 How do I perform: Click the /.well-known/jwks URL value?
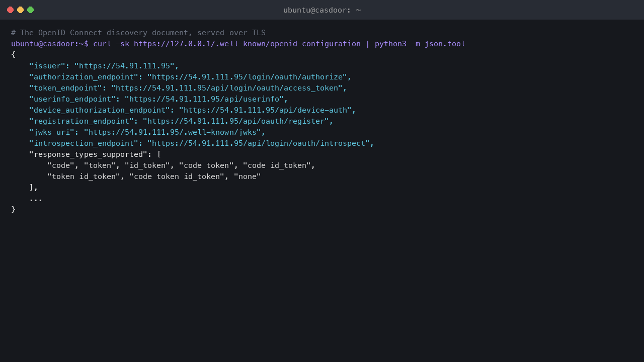172,132
